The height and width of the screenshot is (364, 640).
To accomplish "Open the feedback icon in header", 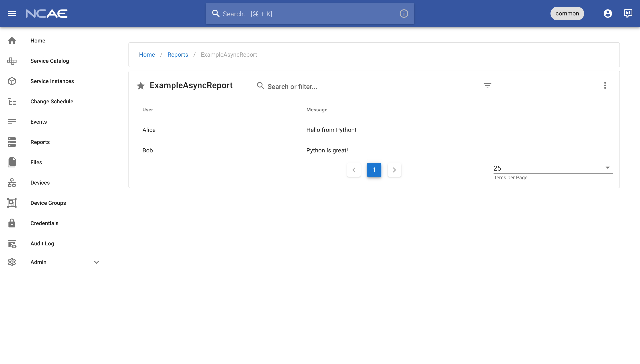I will pos(628,14).
